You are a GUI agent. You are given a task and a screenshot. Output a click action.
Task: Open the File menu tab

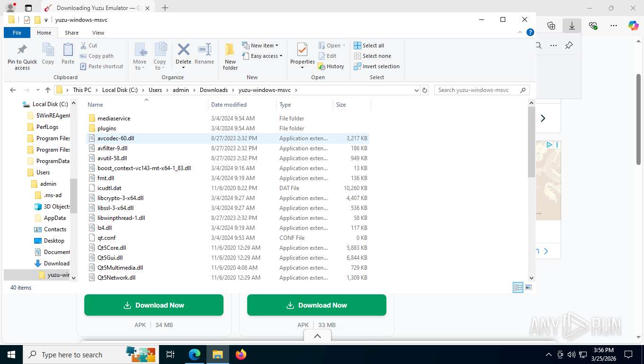click(x=17, y=33)
